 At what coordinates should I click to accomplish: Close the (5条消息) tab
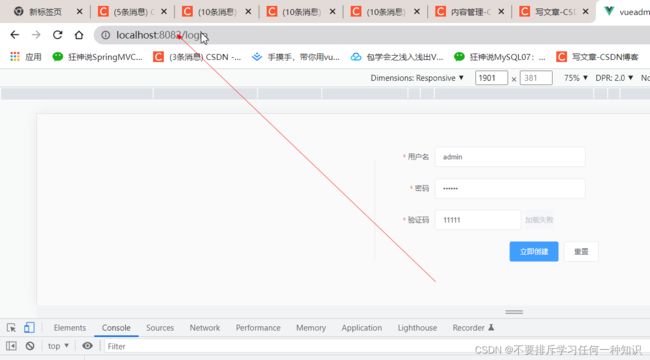click(164, 12)
